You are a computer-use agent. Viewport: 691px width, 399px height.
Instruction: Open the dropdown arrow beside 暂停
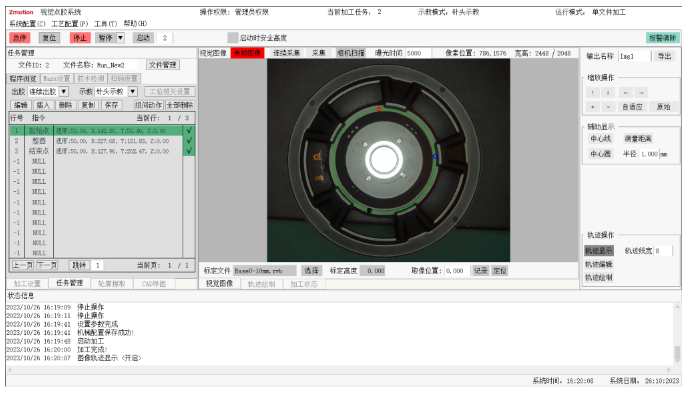coord(120,38)
